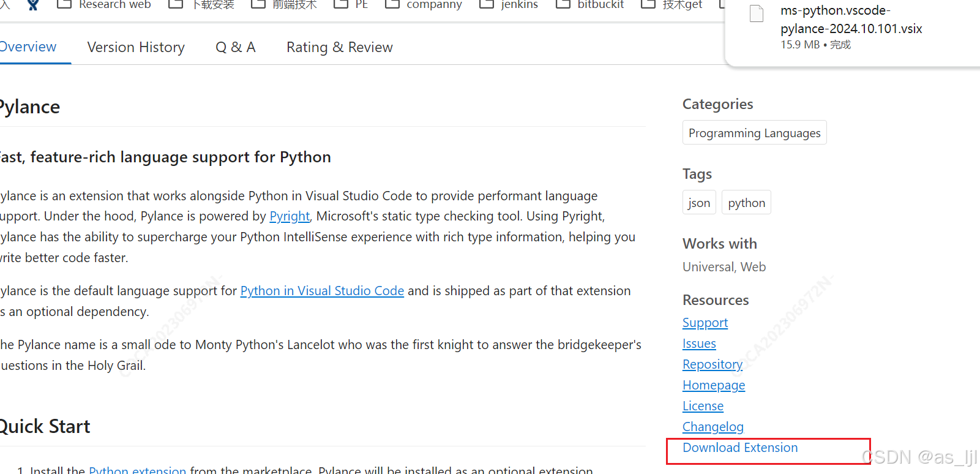Screen dimensions: 980x474
Task: Open Python in Visual Studio Code link
Action: tap(322, 291)
